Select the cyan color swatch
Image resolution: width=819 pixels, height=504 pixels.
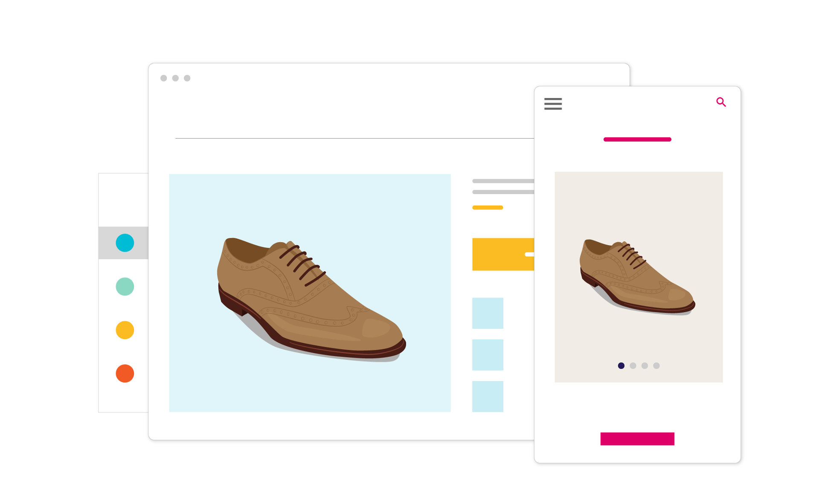(125, 243)
